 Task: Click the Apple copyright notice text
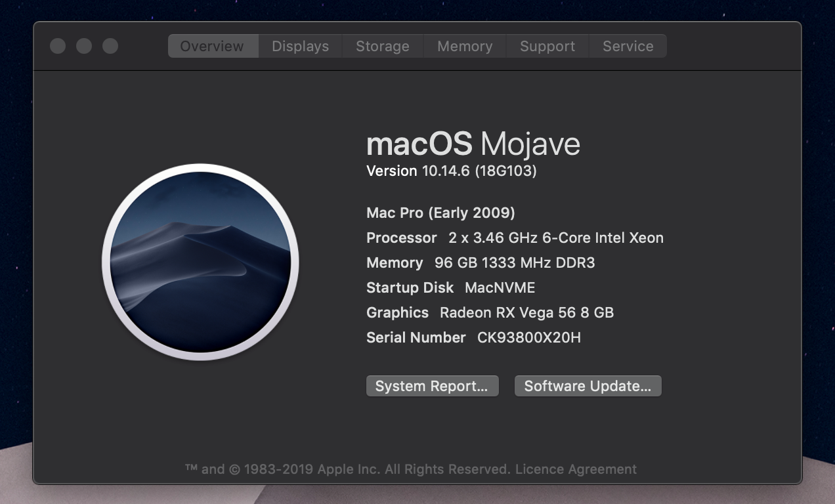point(348,469)
